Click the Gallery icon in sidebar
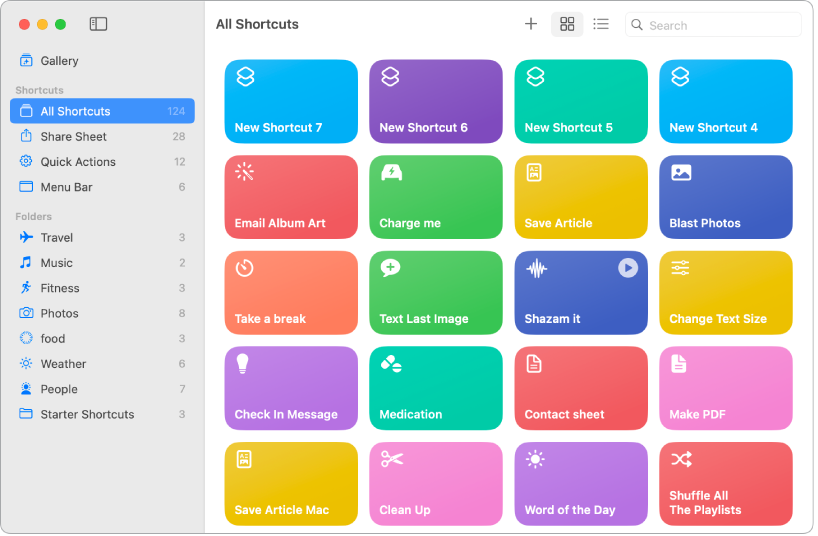 click(26, 61)
